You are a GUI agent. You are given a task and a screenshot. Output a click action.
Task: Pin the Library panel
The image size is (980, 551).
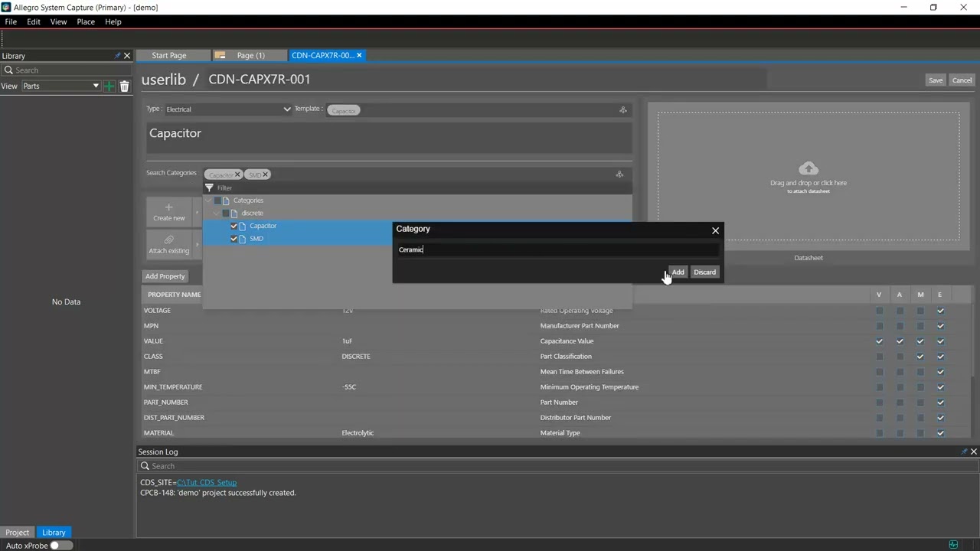pyautogui.click(x=117, y=56)
